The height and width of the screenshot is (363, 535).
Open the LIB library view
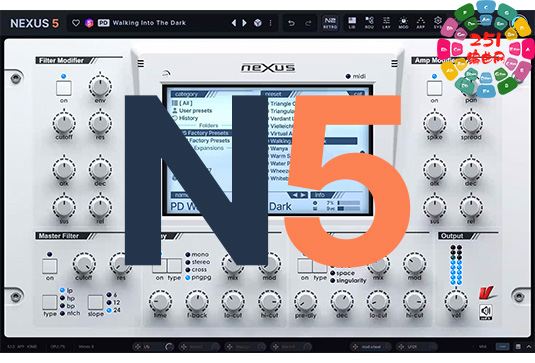pos(352,23)
